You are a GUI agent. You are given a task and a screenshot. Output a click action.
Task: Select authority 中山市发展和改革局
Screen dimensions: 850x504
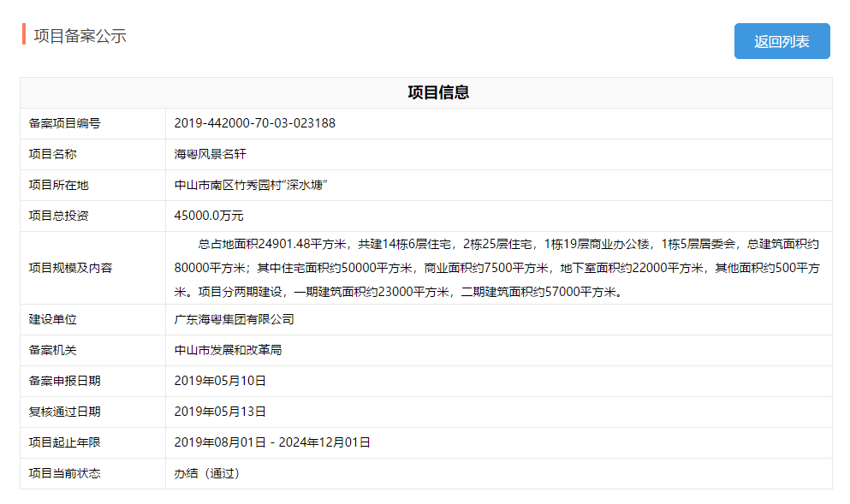[229, 351]
